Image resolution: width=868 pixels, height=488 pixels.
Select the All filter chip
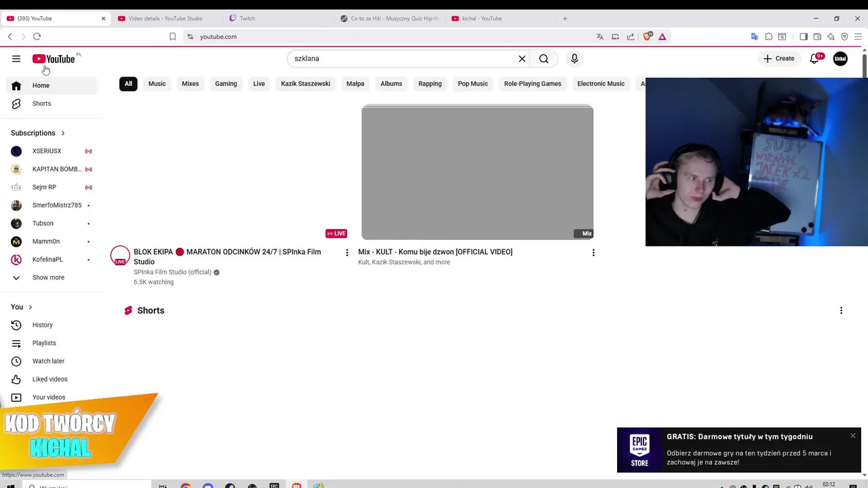(128, 84)
